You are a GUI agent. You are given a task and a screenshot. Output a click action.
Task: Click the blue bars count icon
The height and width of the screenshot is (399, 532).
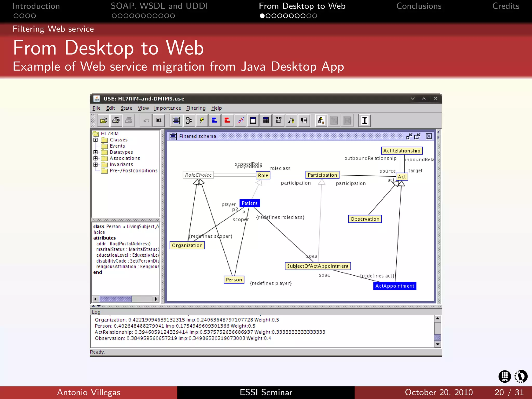tap(215, 121)
